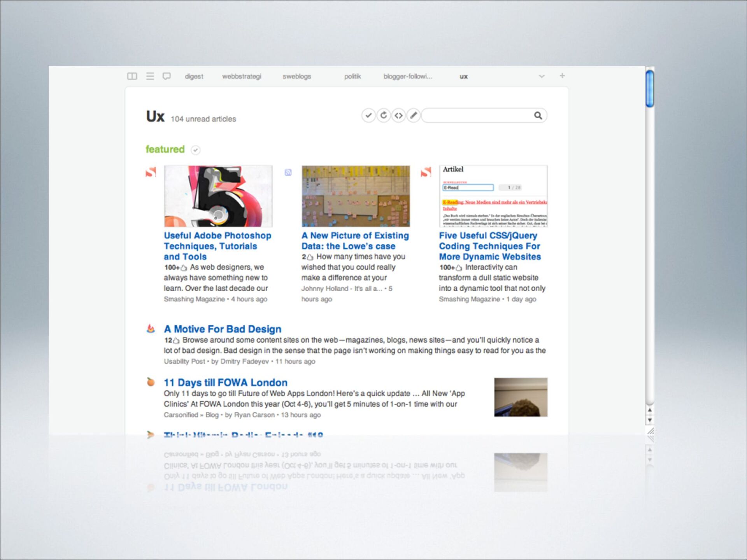Mark featured section as read
Image resolution: width=747 pixels, height=560 pixels.
(x=196, y=150)
